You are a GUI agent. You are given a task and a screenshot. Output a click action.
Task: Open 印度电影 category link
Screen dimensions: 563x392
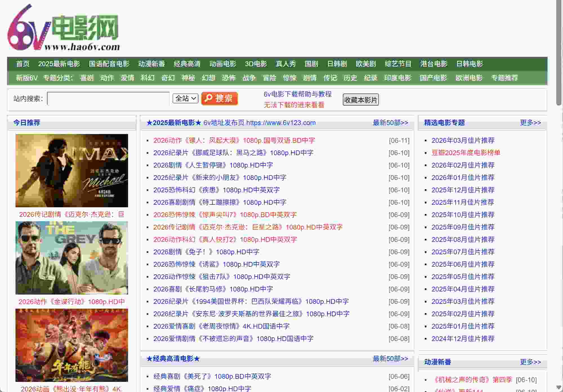pyautogui.click(x=398, y=78)
